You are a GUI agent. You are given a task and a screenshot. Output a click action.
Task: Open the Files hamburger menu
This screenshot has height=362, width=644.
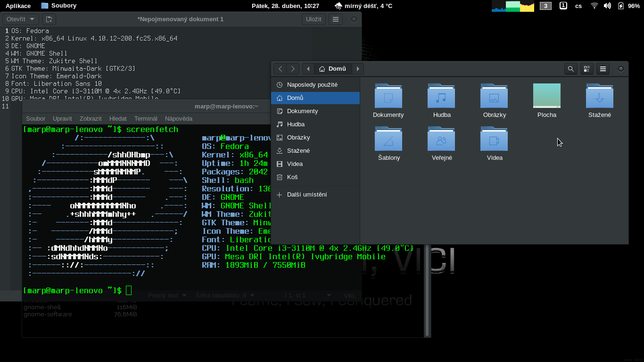coord(603,69)
